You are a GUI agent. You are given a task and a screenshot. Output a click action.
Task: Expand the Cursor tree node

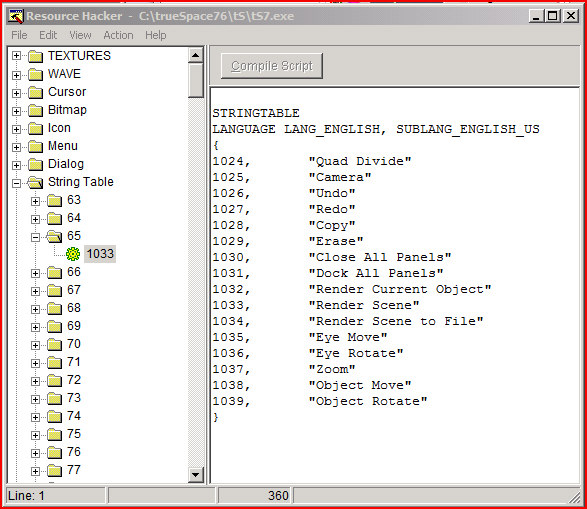click(x=16, y=93)
